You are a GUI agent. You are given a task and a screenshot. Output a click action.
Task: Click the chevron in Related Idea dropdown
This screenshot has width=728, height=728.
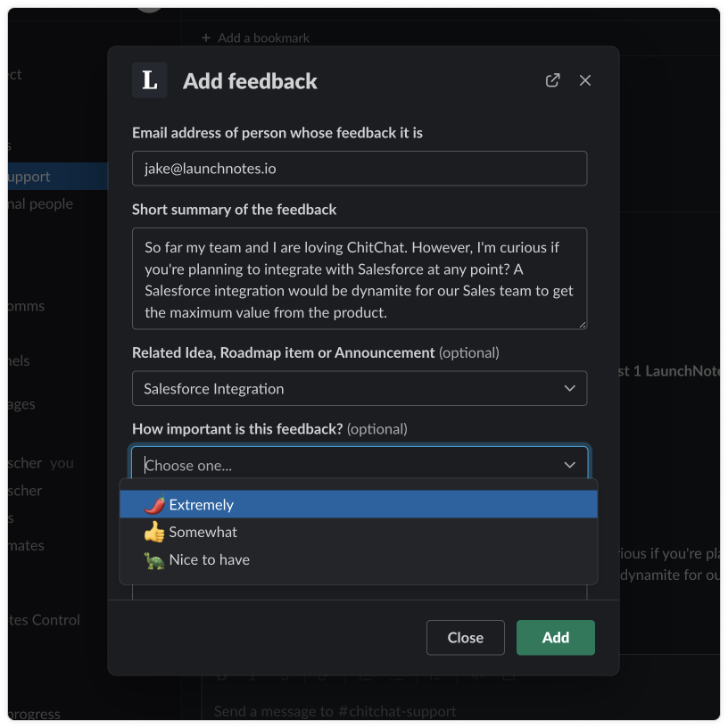point(570,388)
